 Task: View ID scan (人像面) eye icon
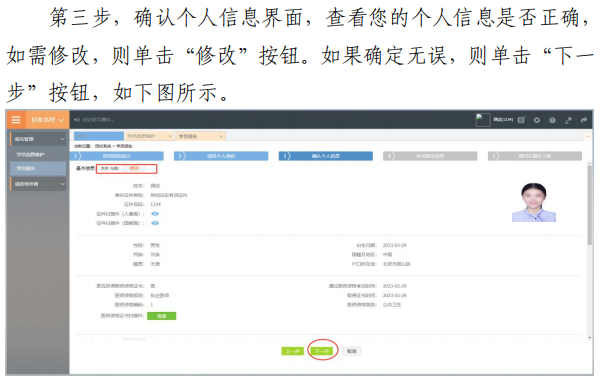click(155, 214)
